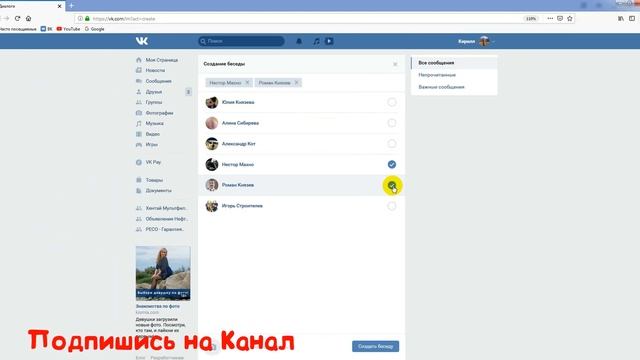
Task: Toggle browser sidebar view icon
Action: (632, 18)
